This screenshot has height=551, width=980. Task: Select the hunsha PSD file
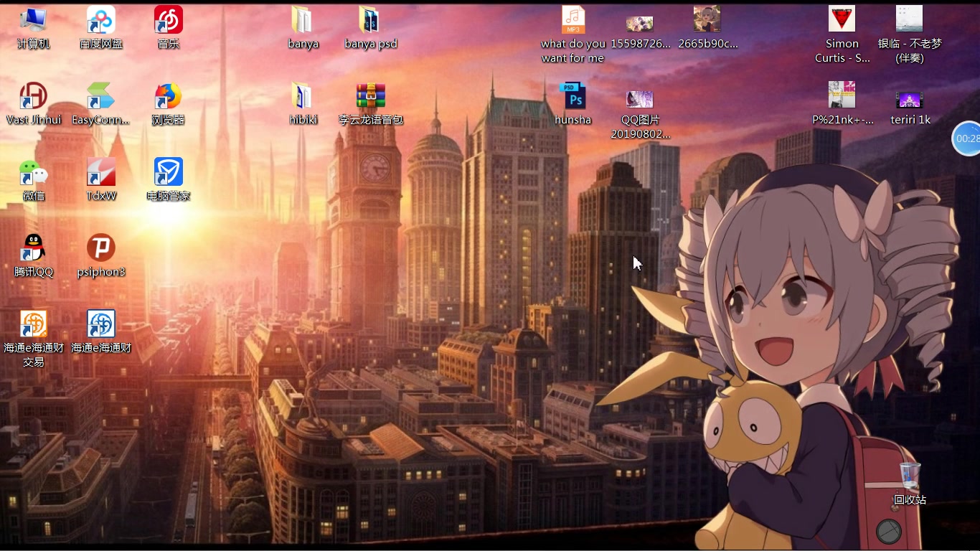pos(573,96)
